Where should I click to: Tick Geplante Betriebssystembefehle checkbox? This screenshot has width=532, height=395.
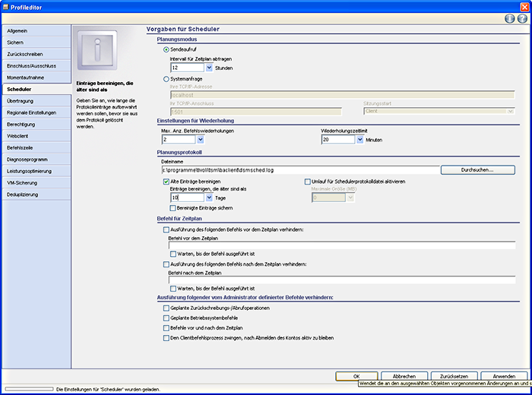pyautogui.click(x=166, y=318)
